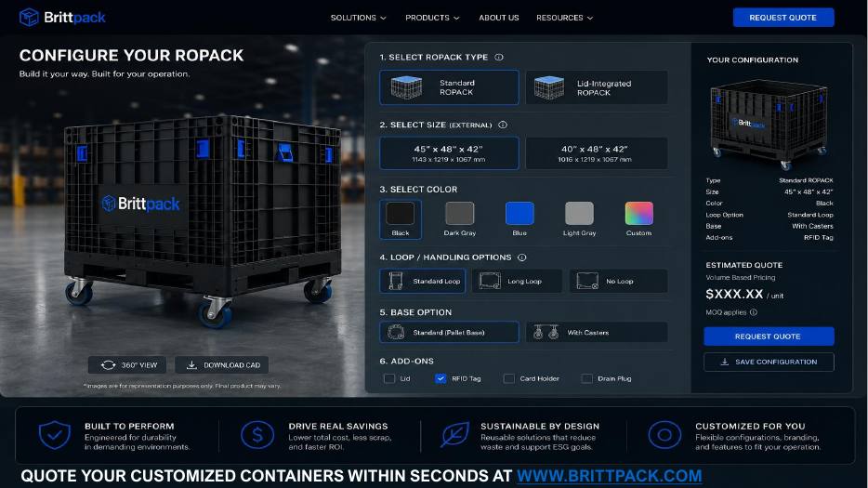The height and width of the screenshot is (488, 868).
Task: Select Standard (Pallet Base) option
Action: (x=449, y=333)
